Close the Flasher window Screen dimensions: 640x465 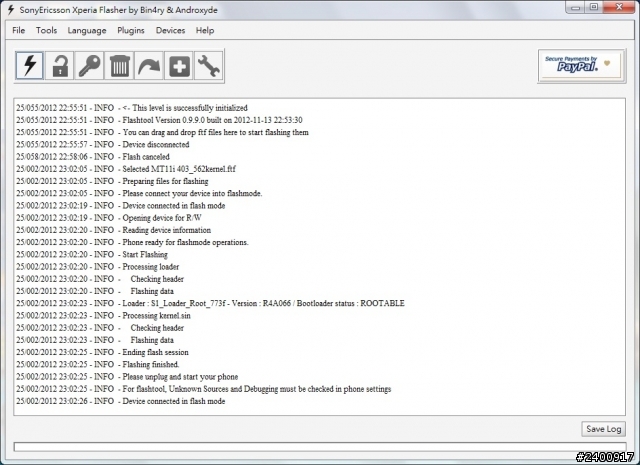[x=619, y=7]
